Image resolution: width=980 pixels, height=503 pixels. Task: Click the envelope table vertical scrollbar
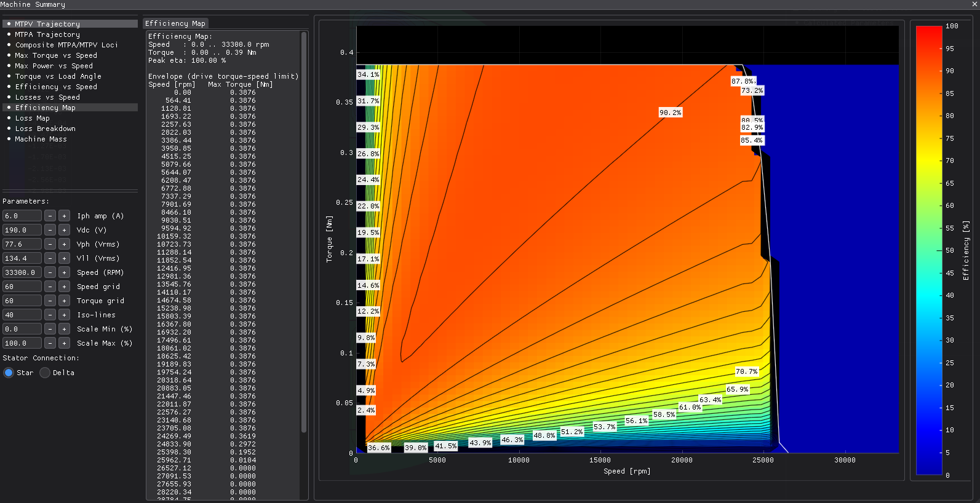click(x=304, y=232)
